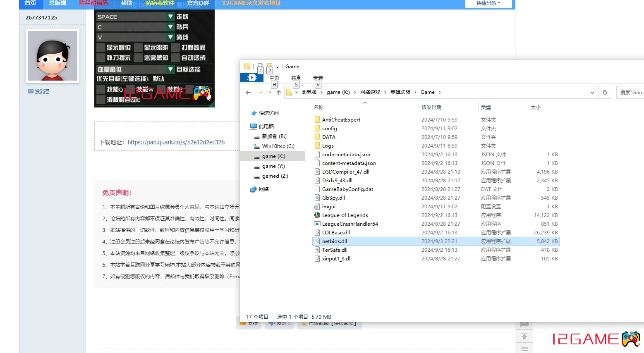Screen dimensions: 644x353
Task: Select Win10ltsc (C:) drive
Action: [x=278, y=146]
